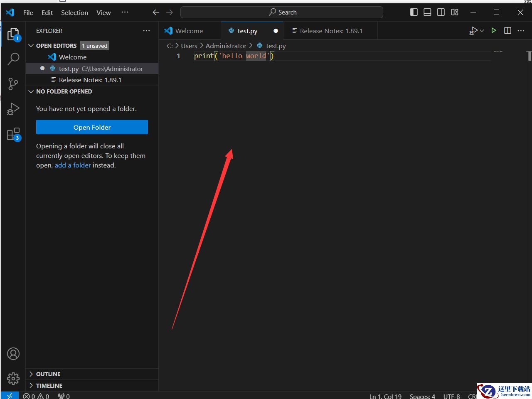Click the command center Search box
The width and height of the screenshot is (532, 399).
pyautogui.click(x=282, y=12)
